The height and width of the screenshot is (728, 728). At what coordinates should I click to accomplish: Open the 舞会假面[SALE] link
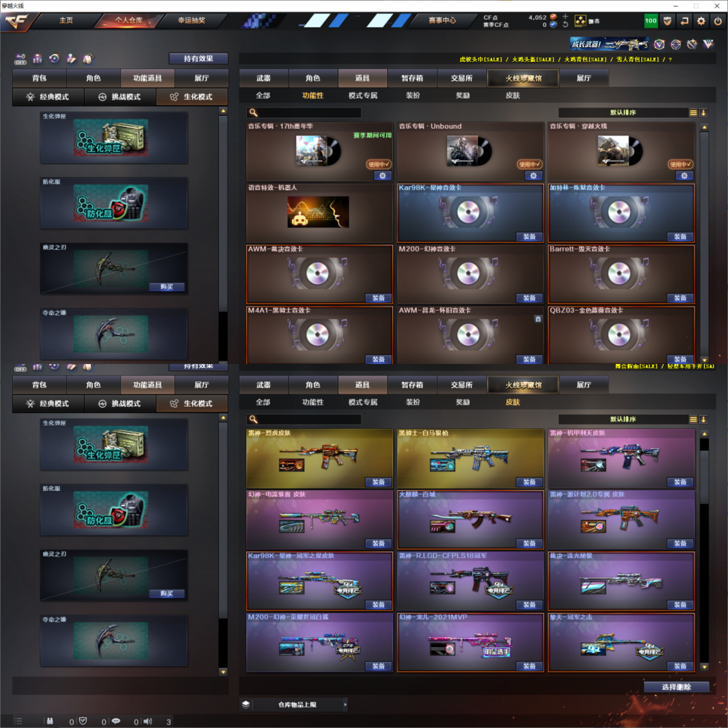click(x=636, y=366)
